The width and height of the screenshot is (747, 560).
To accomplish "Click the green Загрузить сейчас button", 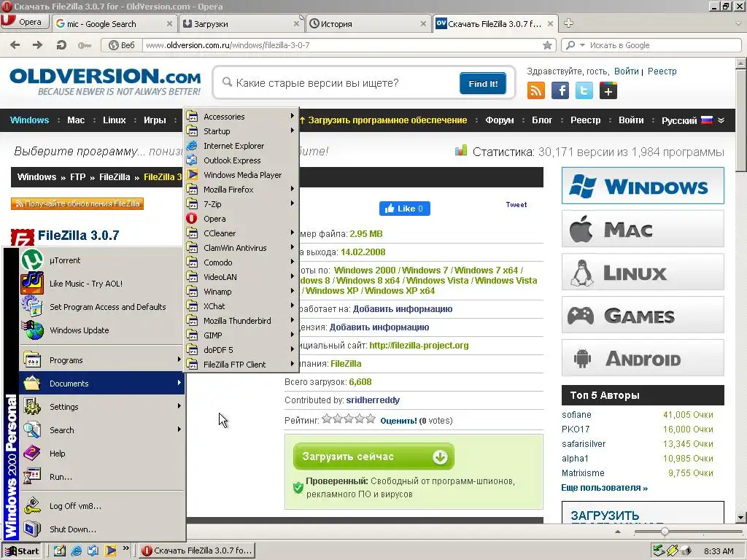I will click(x=374, y=456).
